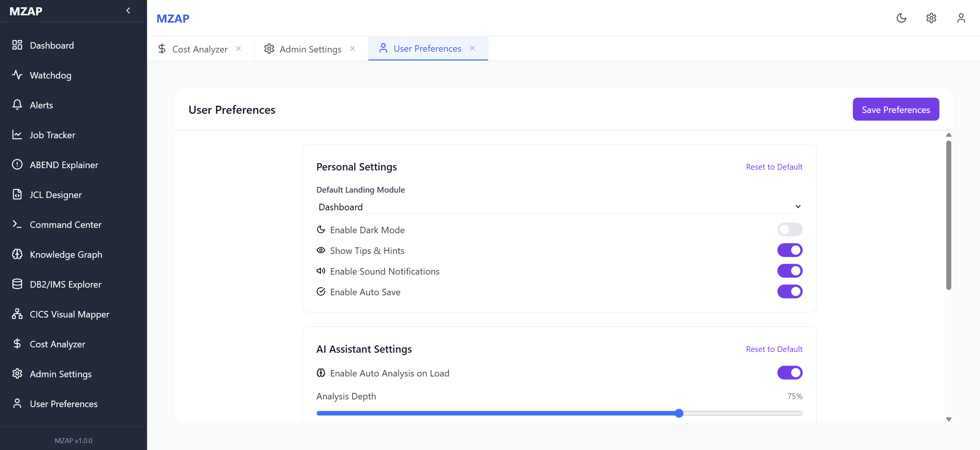Turn on Enable Dark Mode switch
980x450 pixels.
tap(789, 229)
